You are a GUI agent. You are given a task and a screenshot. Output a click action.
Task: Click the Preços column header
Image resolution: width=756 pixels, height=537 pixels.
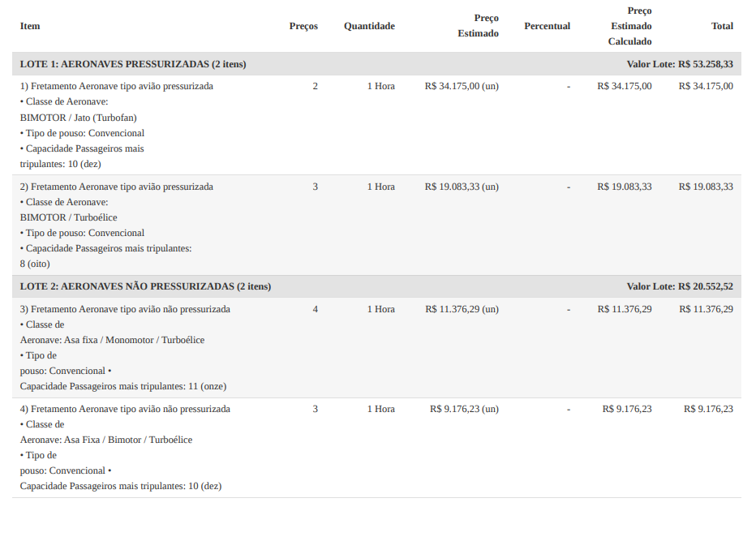tap(303, 26)
